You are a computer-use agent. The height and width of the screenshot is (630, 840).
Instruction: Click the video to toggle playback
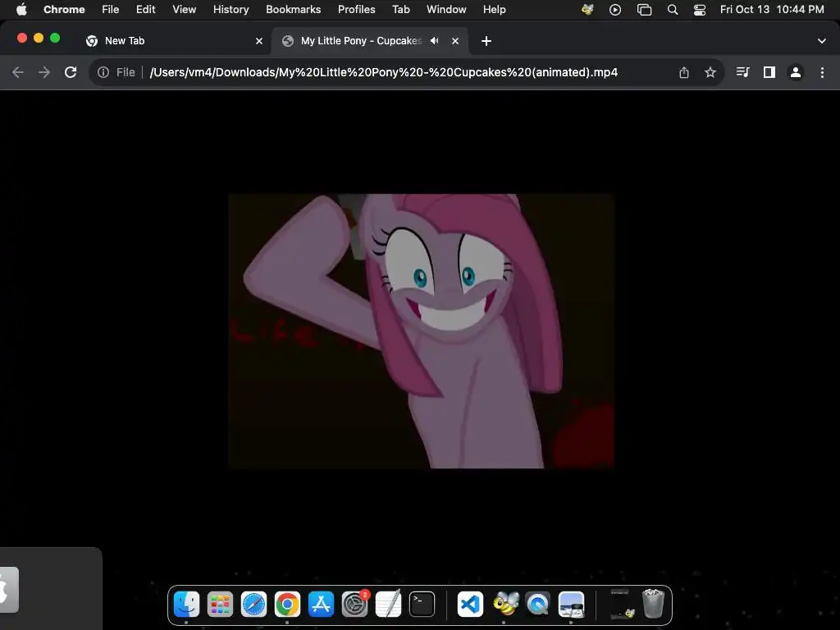pos(421,331)
